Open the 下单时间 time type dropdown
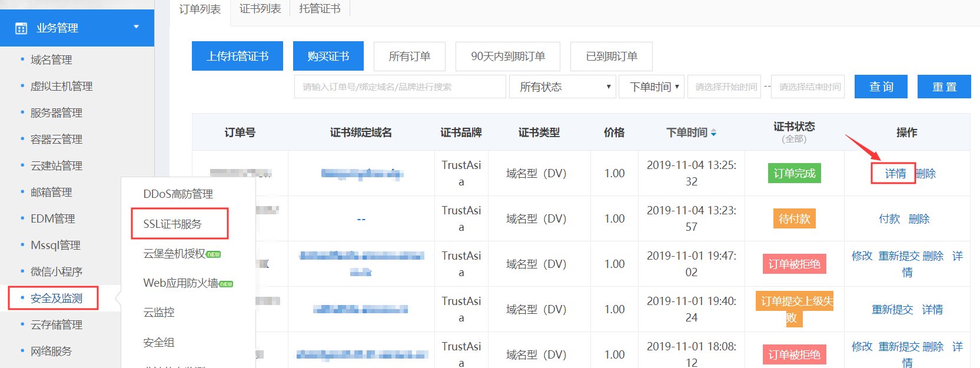Image resolution: width=980 pixels, height=368 pixels. click(651, 87)
